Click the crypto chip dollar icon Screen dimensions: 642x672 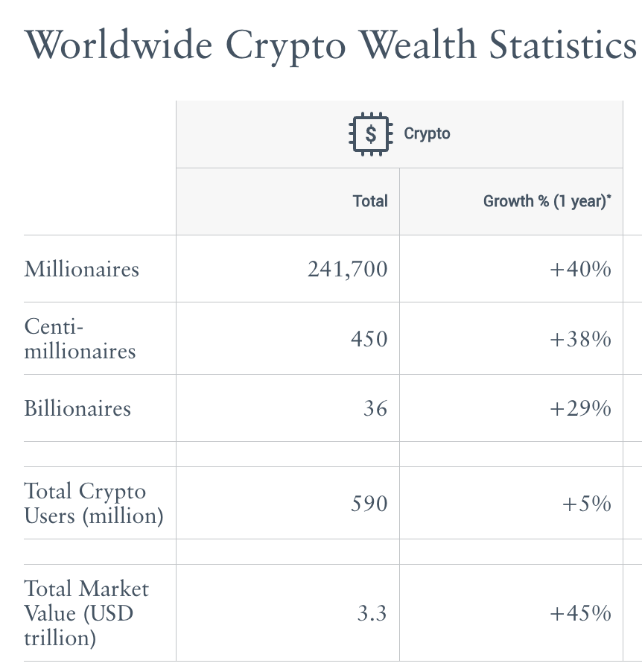pyautogui.click(x=370, y=134)
